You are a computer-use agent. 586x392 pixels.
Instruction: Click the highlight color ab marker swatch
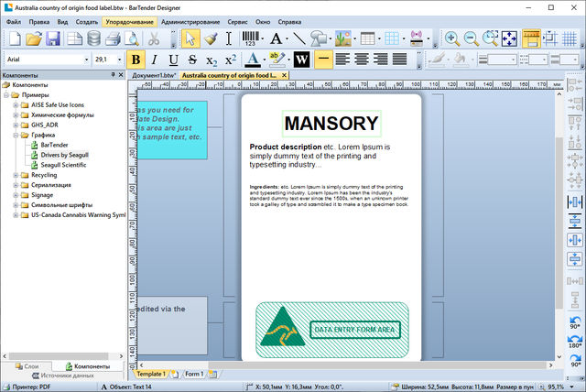pyautogui.click(x=277, y=60)
